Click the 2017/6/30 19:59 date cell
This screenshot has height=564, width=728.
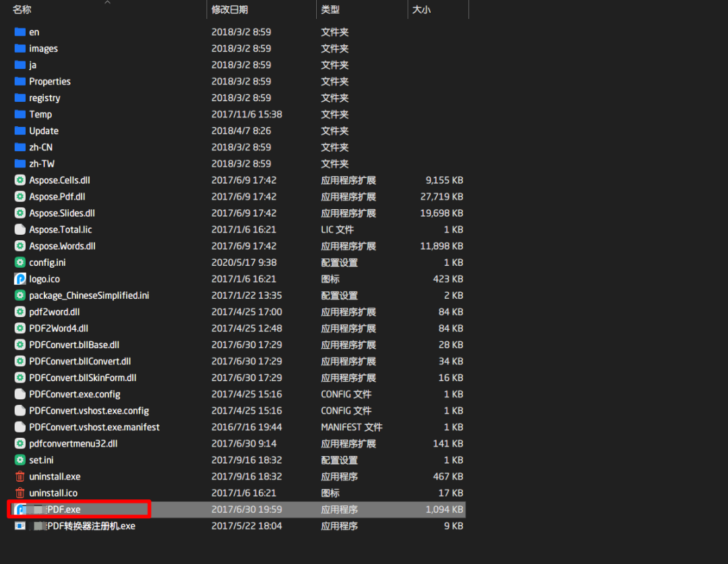[x=247, y=509]
